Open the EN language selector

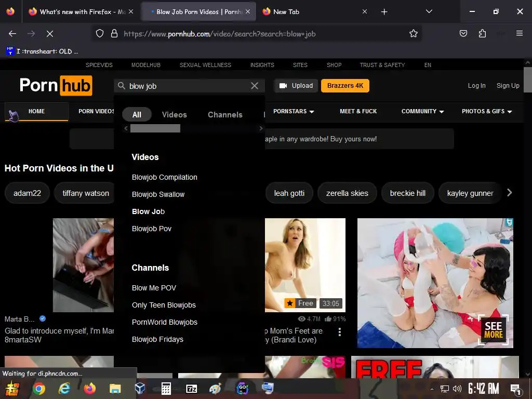pyautogui.click(x=428, y=65)
